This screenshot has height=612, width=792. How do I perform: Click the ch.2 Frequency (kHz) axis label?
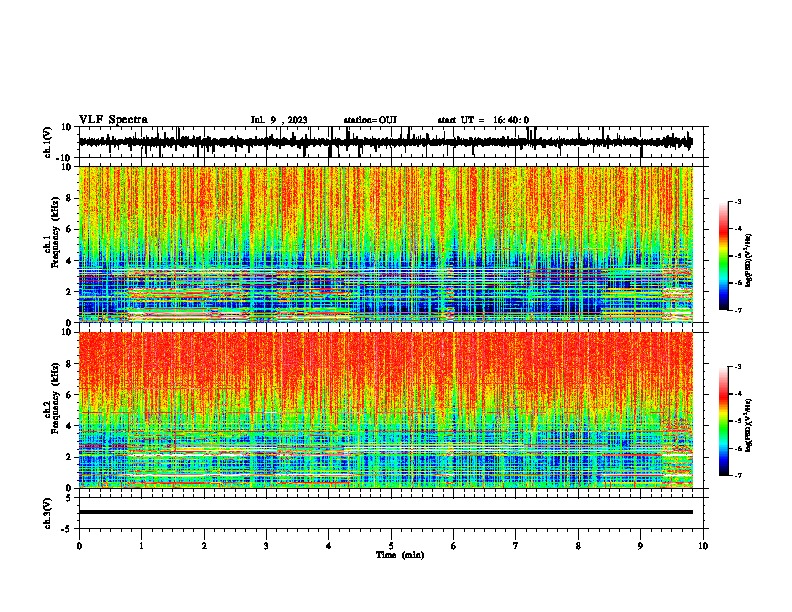tap(52, 398)
